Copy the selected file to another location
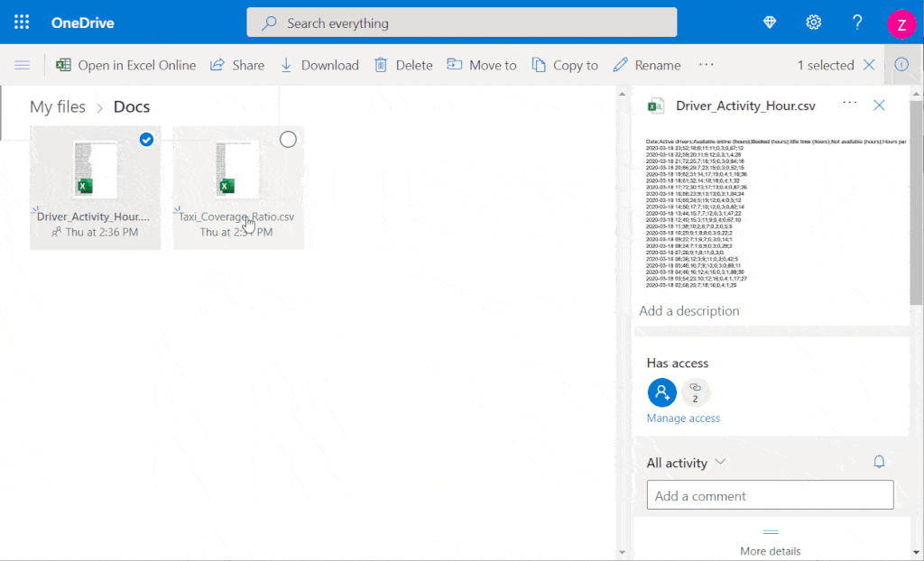This screenshot has height=561, width=924. tap(564, 64)
